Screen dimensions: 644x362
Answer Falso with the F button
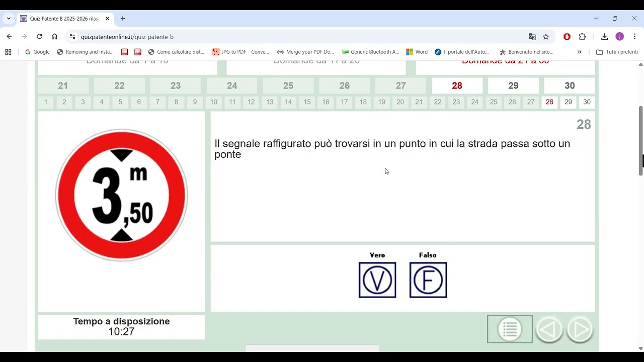428,280
